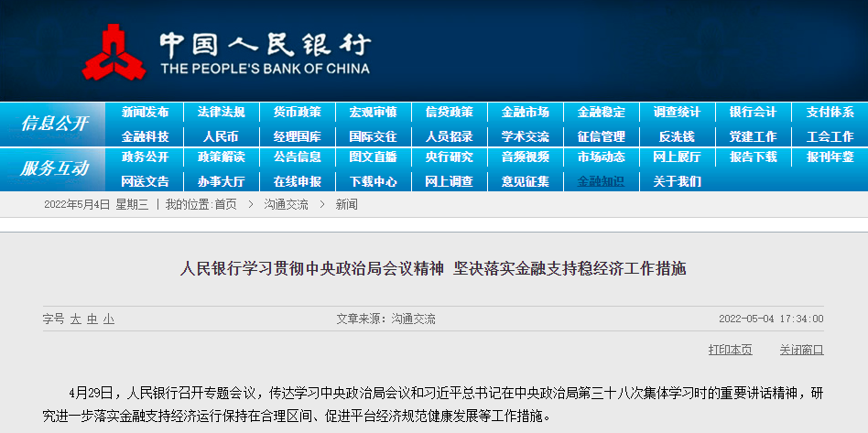868x433 pixels.
Task: Click the 打印本页 print link
Action: pyautogui.click(x=730, y=350)
